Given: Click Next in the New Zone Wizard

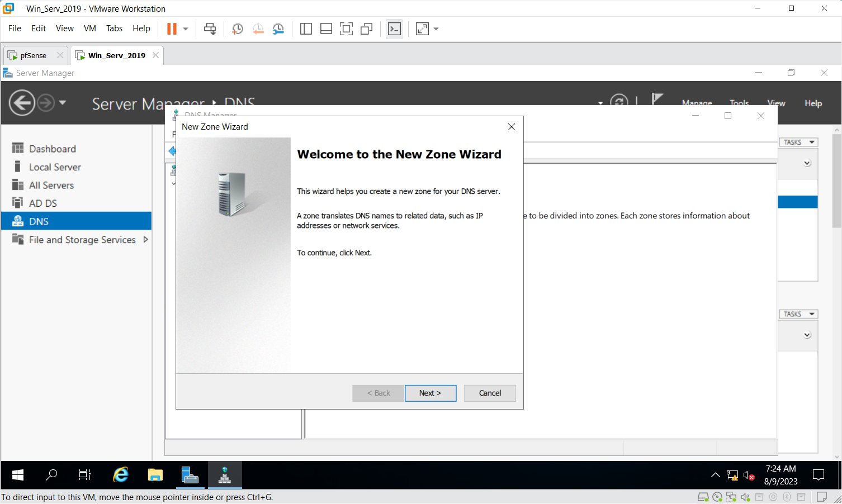Looking at the screenshot, I should (430, 393).
